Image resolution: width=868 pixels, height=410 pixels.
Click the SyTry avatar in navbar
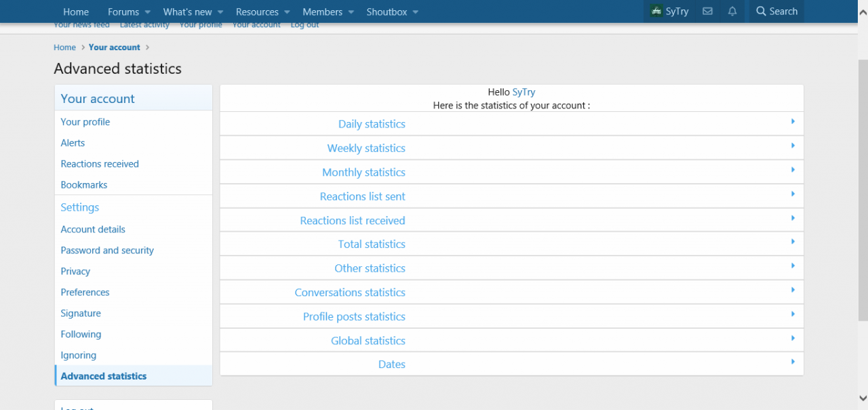tap(656, 12)
